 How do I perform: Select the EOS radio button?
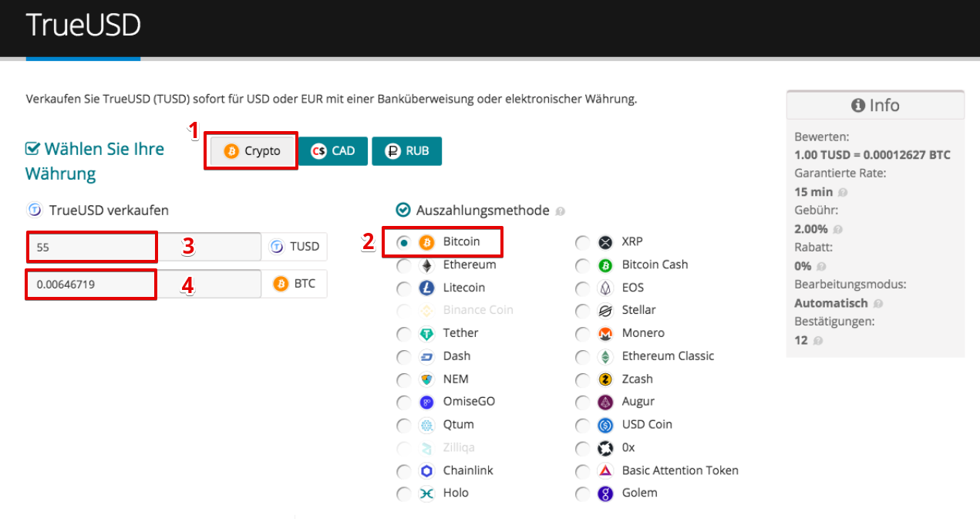[x=583, y=288]
